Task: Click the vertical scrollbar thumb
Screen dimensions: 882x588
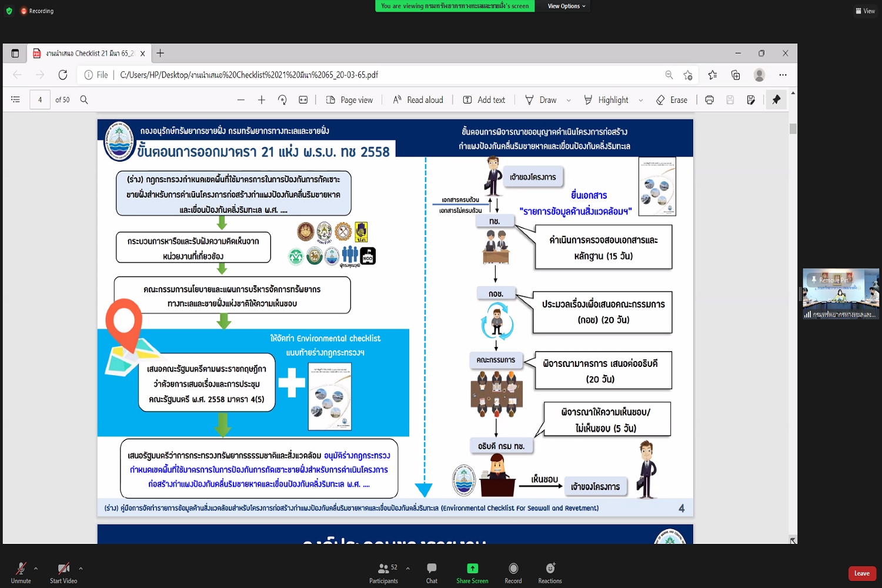Action: coord(793,129)
